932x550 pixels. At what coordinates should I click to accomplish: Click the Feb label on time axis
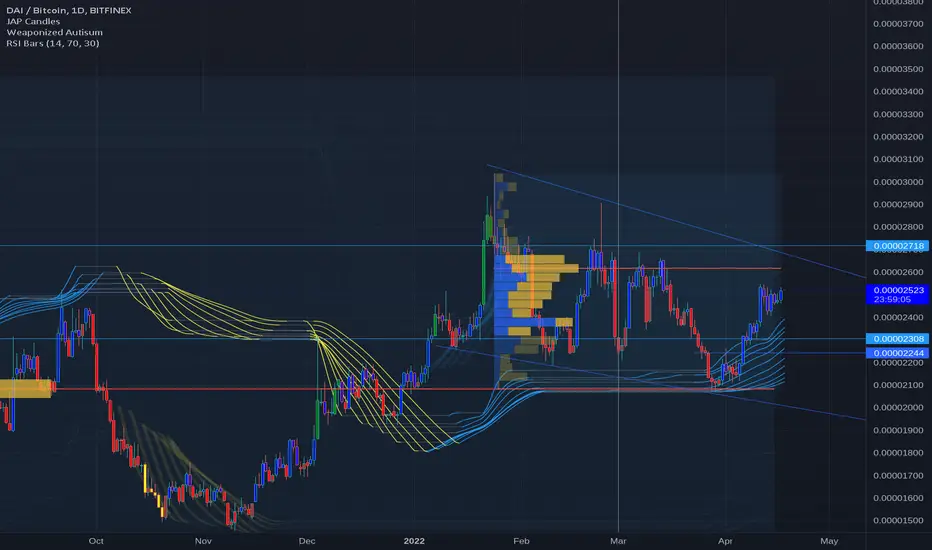point(521,541)
